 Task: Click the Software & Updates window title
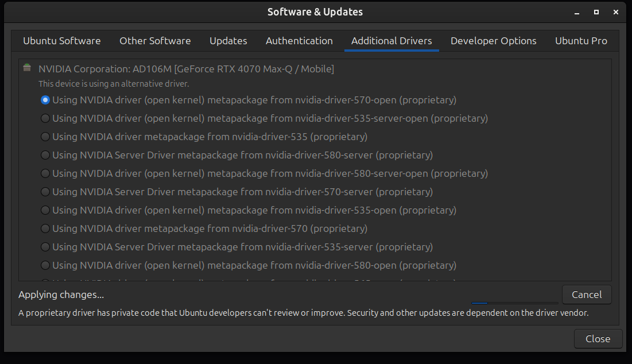point(315,12)
